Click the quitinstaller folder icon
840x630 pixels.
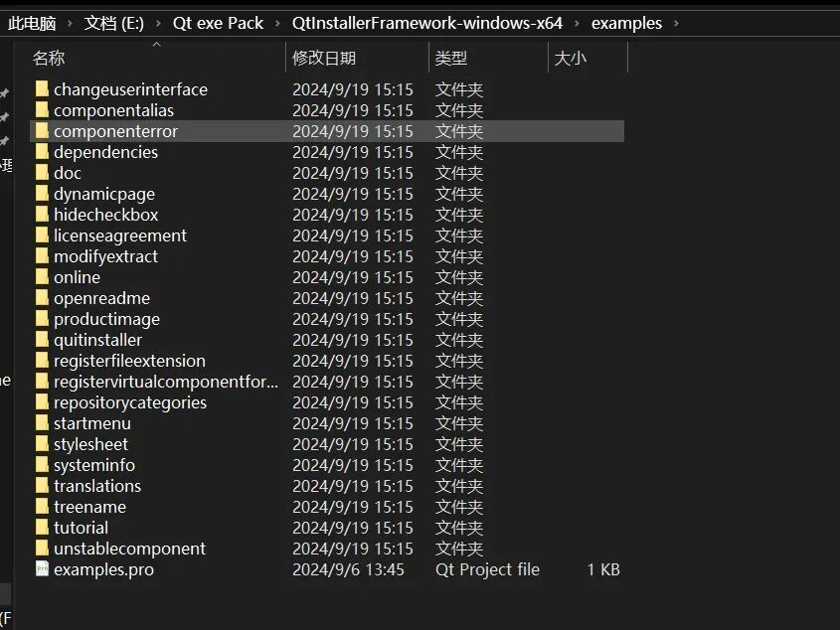(x=43, y=340)
